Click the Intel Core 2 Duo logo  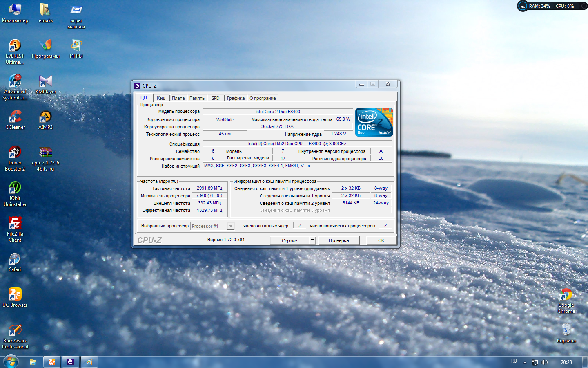click(x=374, y=122)
